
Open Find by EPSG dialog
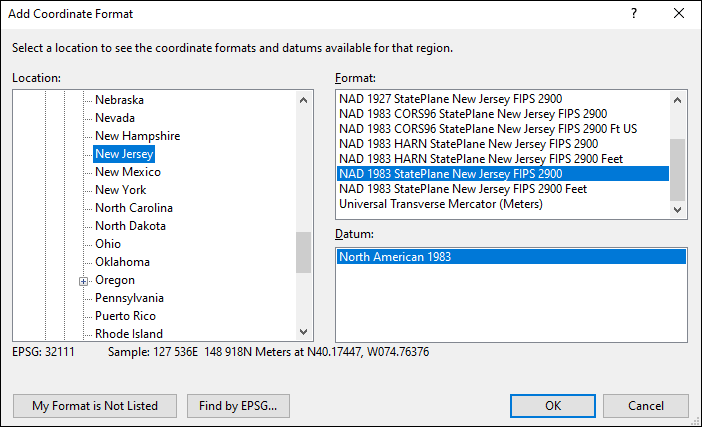[x=238, y=406]
